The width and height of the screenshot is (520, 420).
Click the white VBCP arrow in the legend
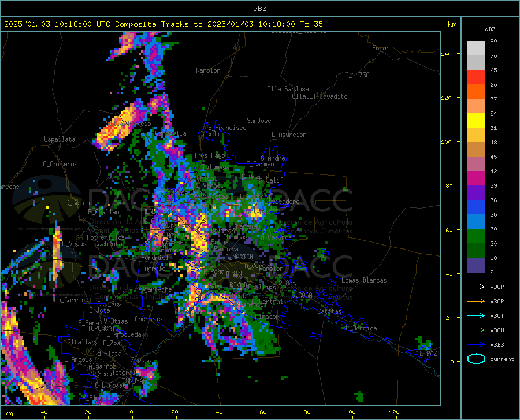(x=476, y=287)
